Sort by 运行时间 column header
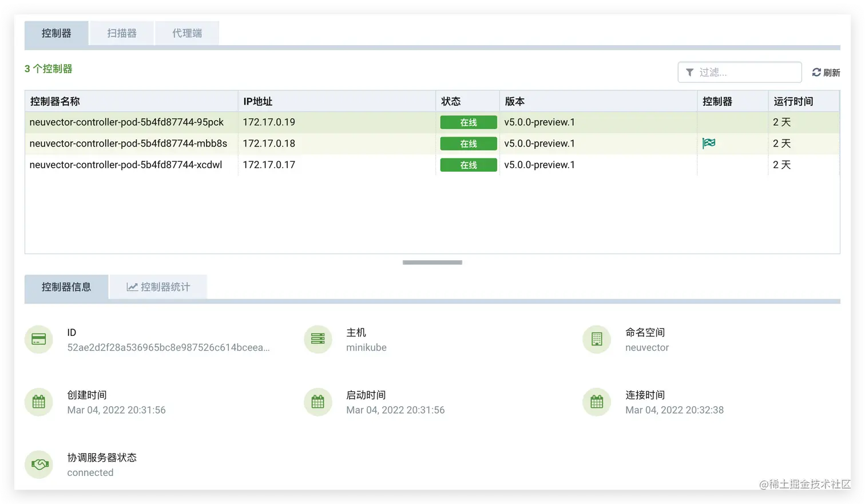This screenshot has width=865, height=504. pyautogui.click(x=804, y=101)
